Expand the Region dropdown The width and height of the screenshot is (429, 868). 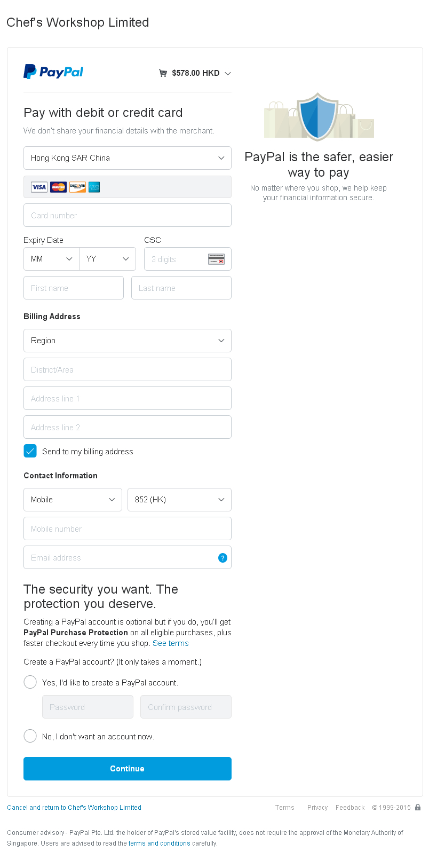tap(128, 341)
